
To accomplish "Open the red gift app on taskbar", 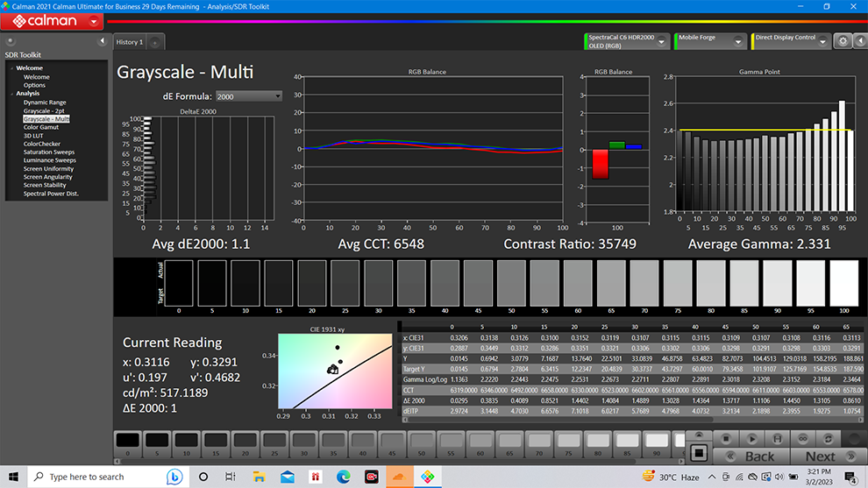I will click(316, 477).
